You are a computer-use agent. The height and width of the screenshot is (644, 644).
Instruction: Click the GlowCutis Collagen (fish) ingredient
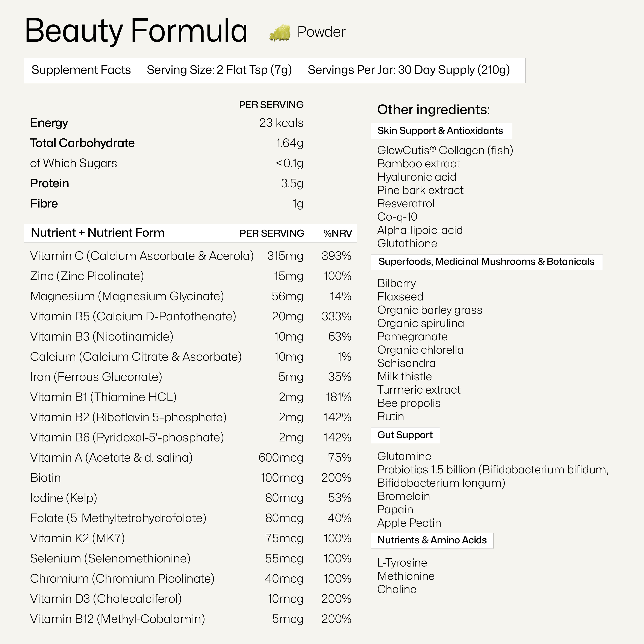click(x=445, y=150)
